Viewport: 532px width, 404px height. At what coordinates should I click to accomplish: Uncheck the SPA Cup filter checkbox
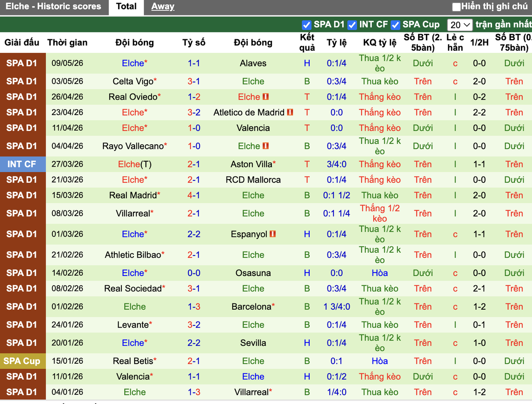pos(395,25)
